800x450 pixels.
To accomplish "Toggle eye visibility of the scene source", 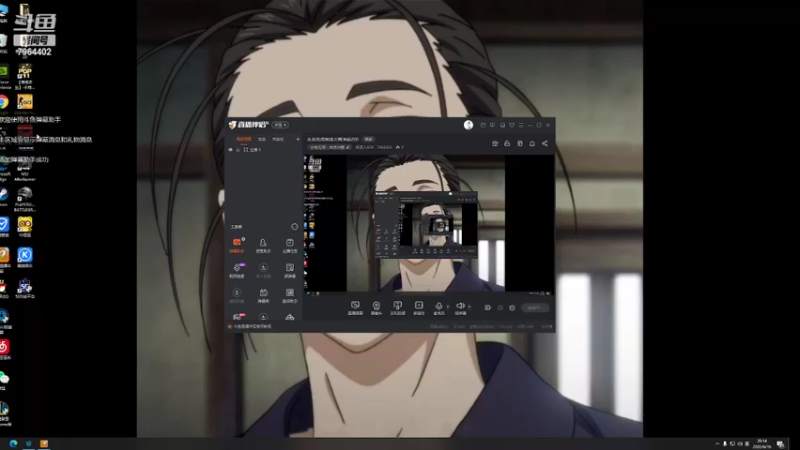I will pos(230,149).
